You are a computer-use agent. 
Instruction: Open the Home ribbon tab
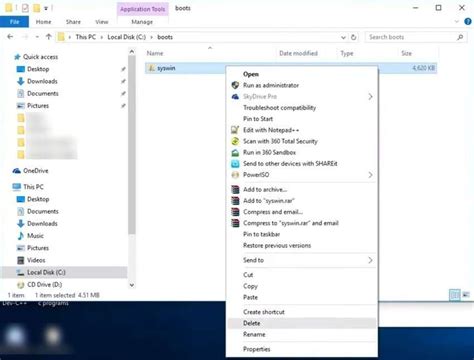43,22
